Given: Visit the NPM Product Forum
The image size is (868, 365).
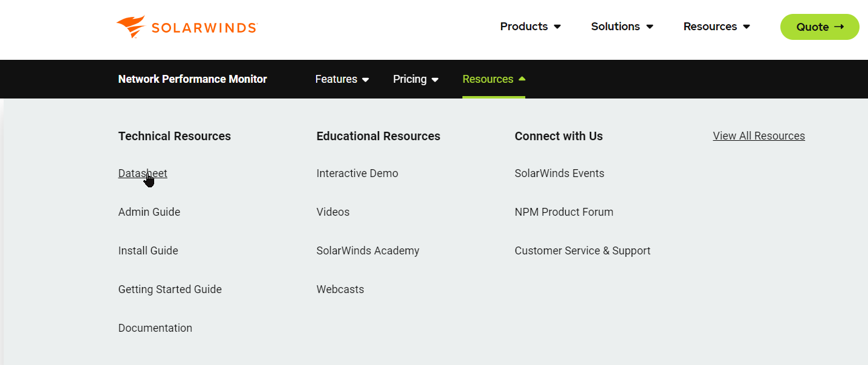Looking at the screenshot, I should tap(564, 212).
